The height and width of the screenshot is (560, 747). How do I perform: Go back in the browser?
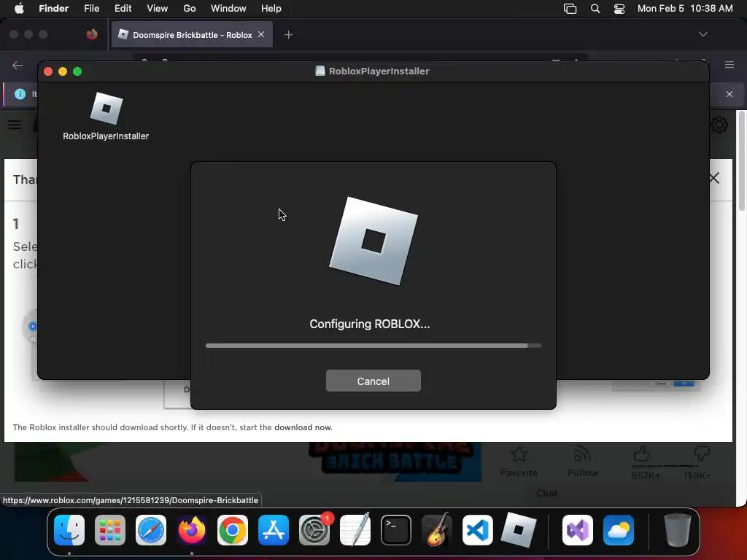[18, 65]
